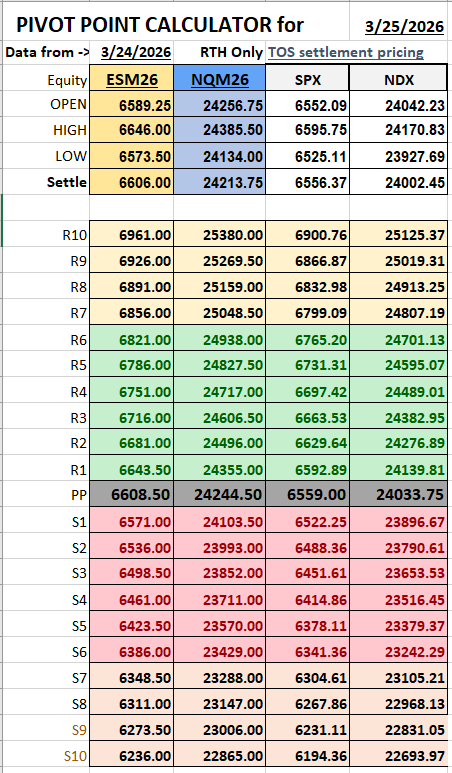This screenshot has width=452, height=773.
Task: Select the ESM26 R10 value 6961.00
Action: [x=132, y=234]
